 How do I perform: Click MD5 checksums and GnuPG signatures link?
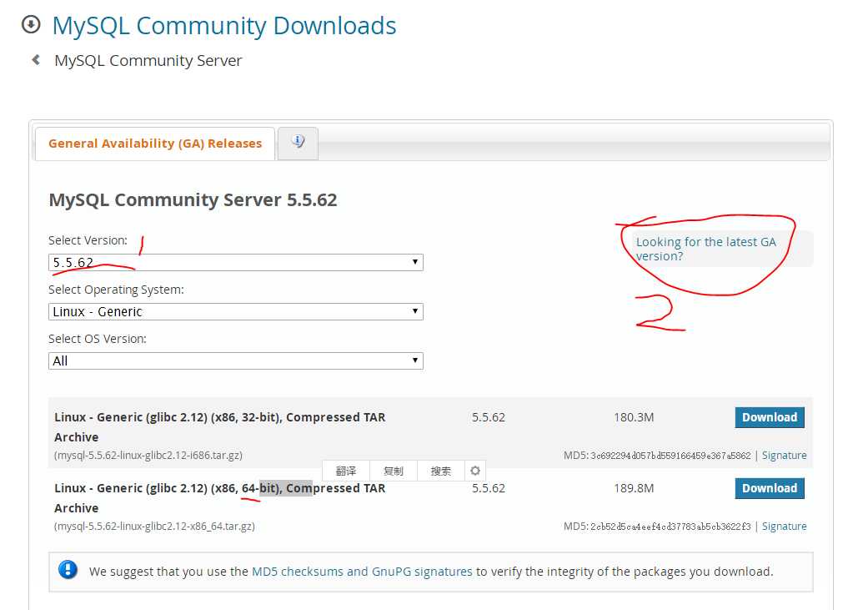tap(362, 572)
